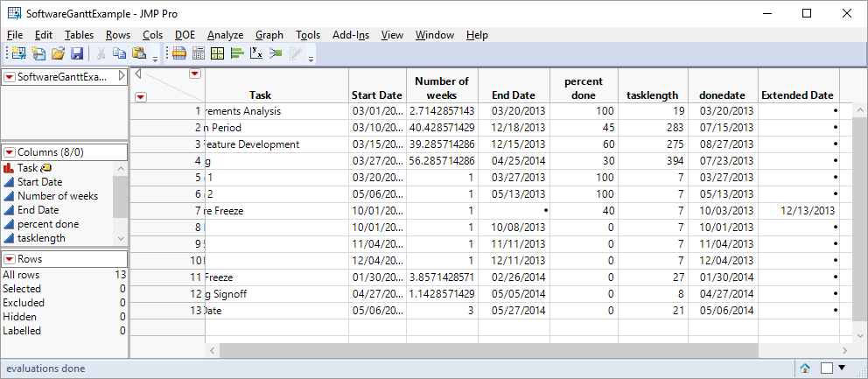Open the Cols menu
Image resolution: width=868 pixels, height=379 pixels.
pos(153,35)
